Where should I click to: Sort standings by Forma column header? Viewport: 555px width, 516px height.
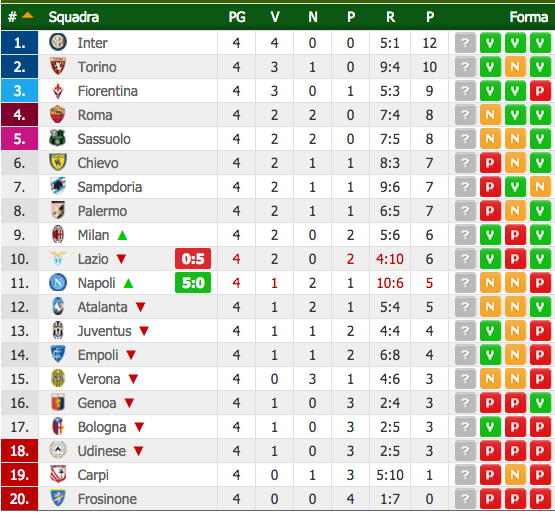click(528, 17)
